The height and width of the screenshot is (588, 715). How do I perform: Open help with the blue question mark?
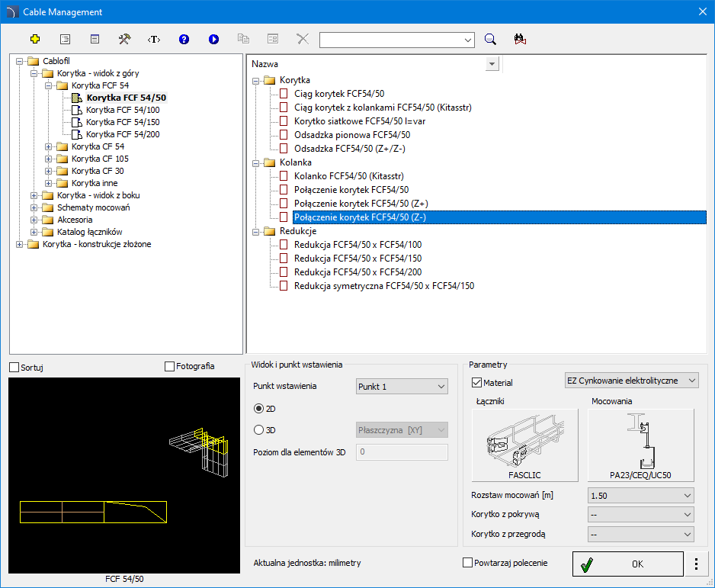coord(184,39)
